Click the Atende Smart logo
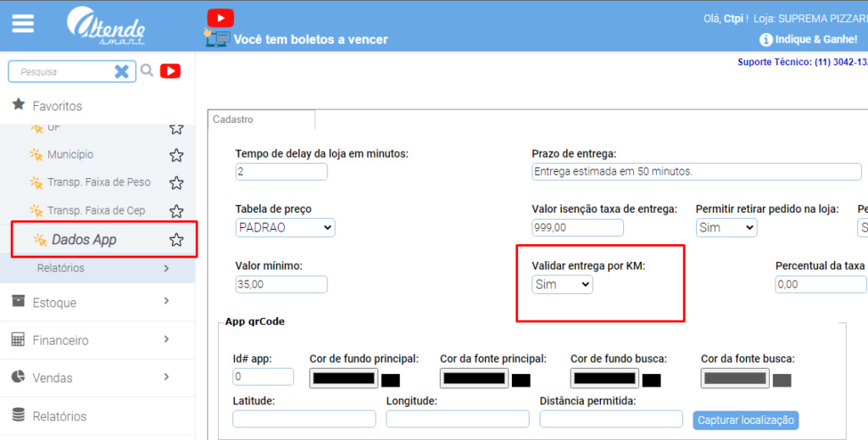Viewport: 868px width, 440px height. pyautogui.click(x=106, y=26)
